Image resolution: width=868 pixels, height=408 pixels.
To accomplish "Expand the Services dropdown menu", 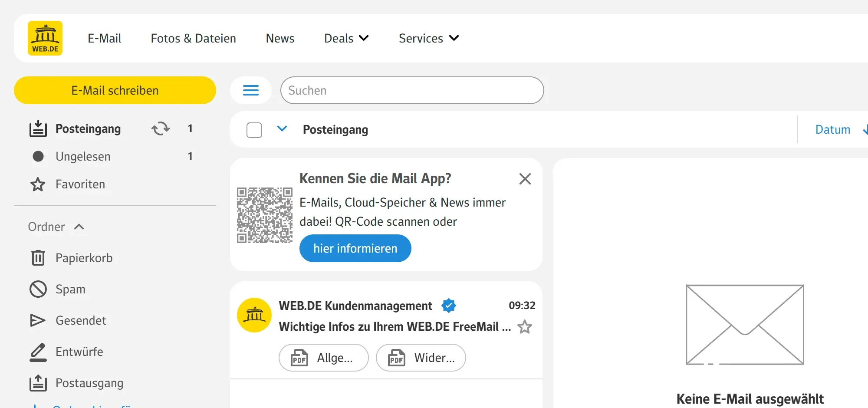I will 429,38.
